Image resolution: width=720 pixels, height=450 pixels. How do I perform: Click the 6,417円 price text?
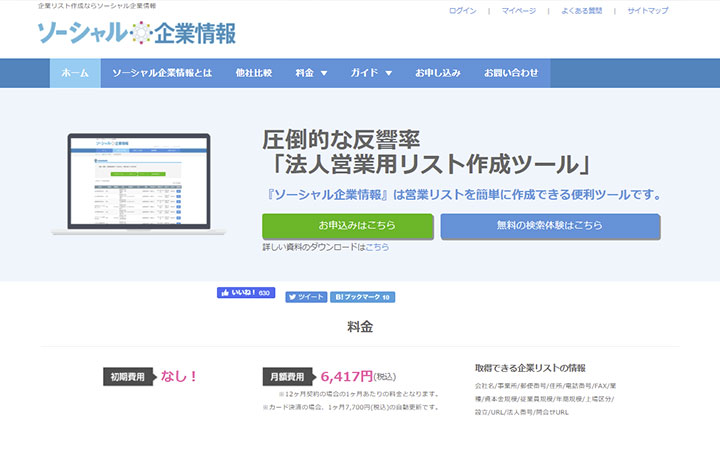347,377
